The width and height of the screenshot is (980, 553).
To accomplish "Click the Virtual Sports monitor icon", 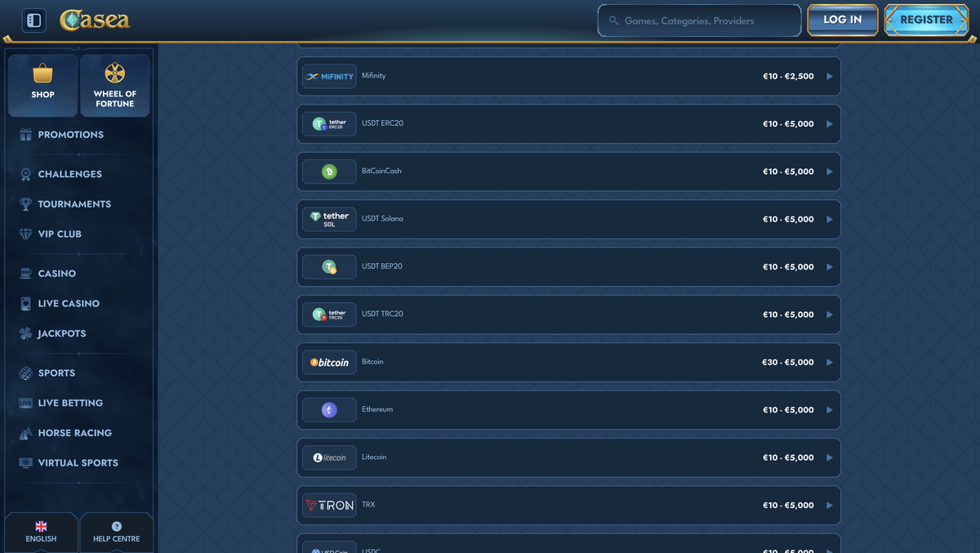I will pos(25,462).
